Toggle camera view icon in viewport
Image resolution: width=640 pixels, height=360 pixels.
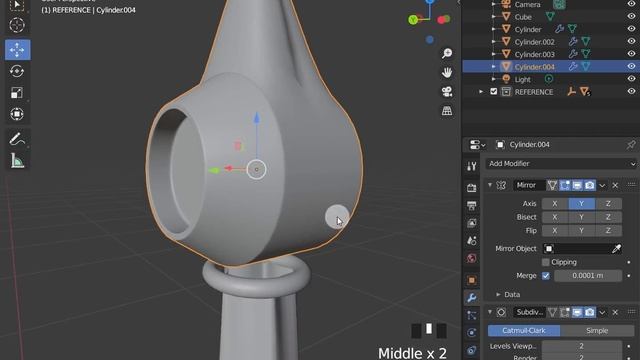pos(447,91)
